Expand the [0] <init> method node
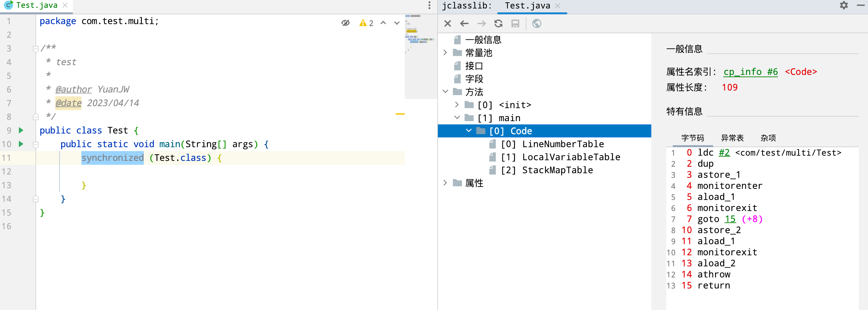 [456, 105]
